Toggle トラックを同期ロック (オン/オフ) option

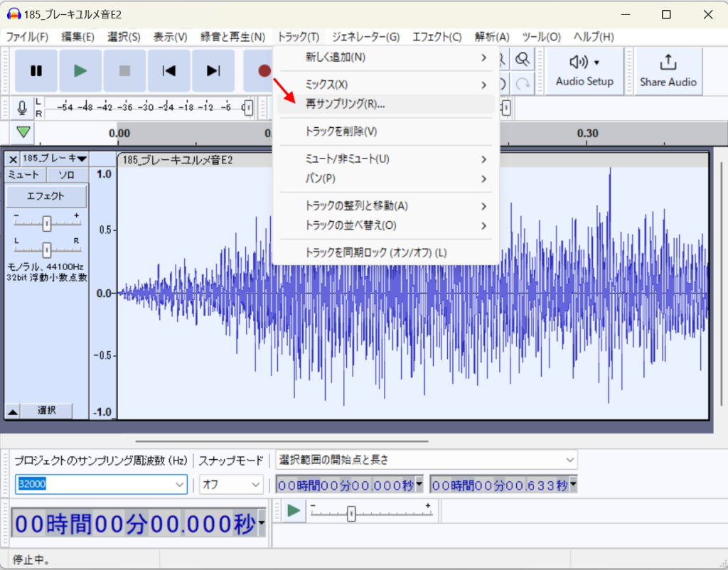(375, 252)
